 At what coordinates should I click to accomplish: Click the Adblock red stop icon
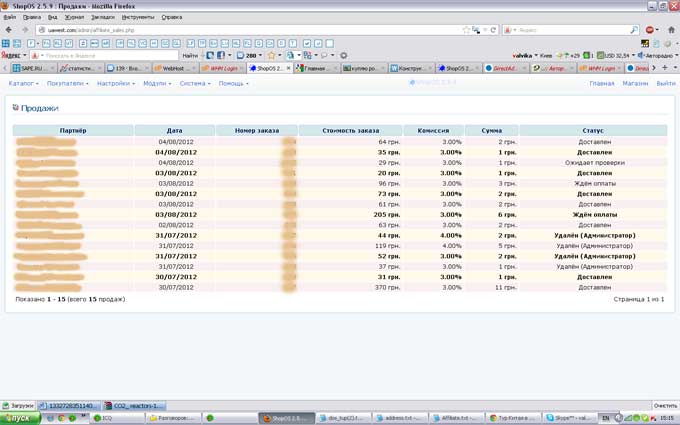pos(650,30)
